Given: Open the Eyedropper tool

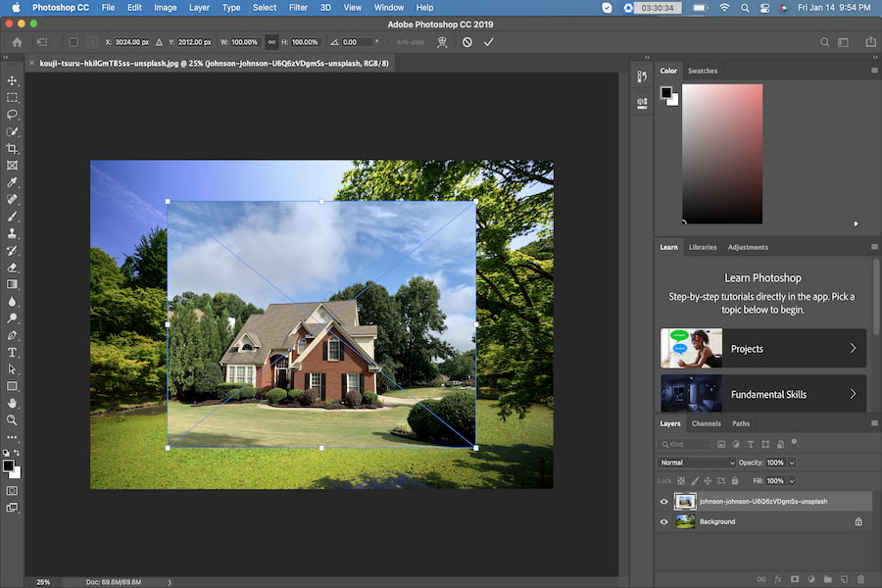Looking at the screenshot, I should pyautogui.click(x=13, y=184).
